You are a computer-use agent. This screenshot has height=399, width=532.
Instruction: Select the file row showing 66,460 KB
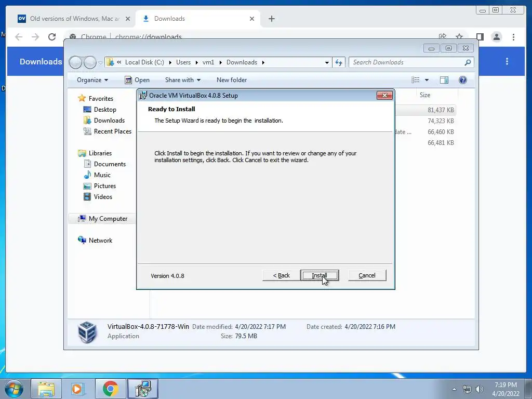pos(425,131)
